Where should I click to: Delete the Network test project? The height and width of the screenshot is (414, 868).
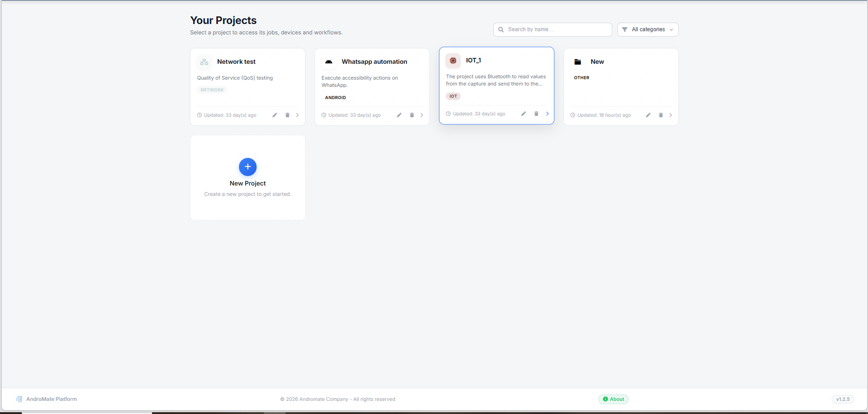[287, 115]
